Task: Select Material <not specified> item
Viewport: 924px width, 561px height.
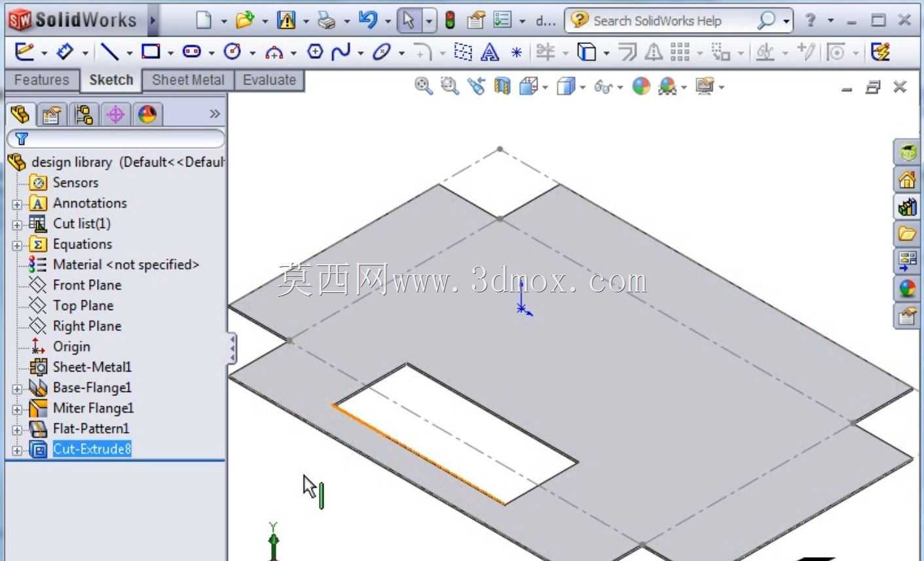Action: pos(126,265)
